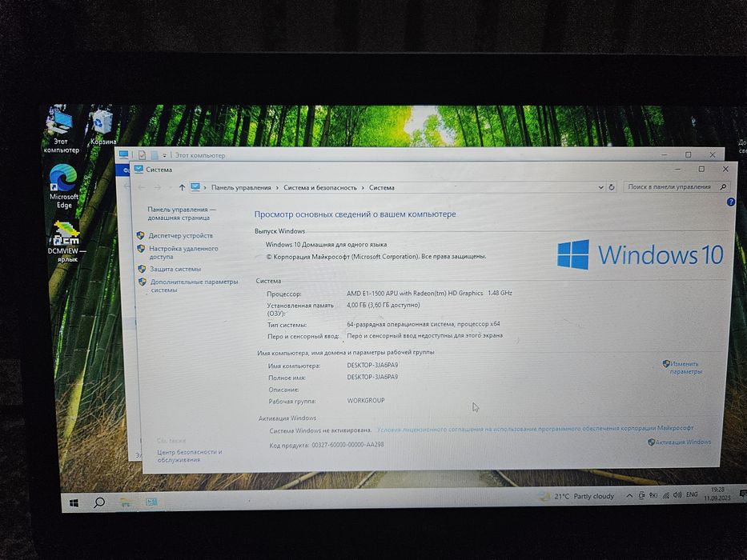Open Защита системы link

[175, 269]
